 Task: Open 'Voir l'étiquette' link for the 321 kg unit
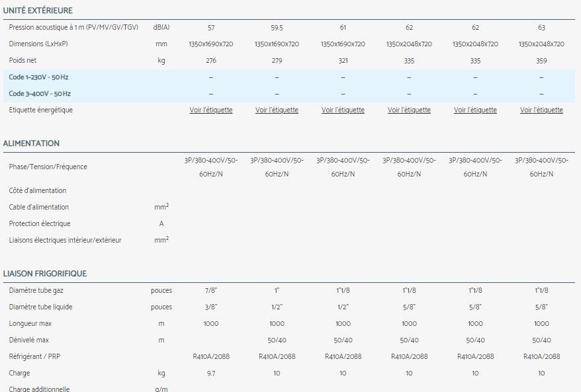343,110
